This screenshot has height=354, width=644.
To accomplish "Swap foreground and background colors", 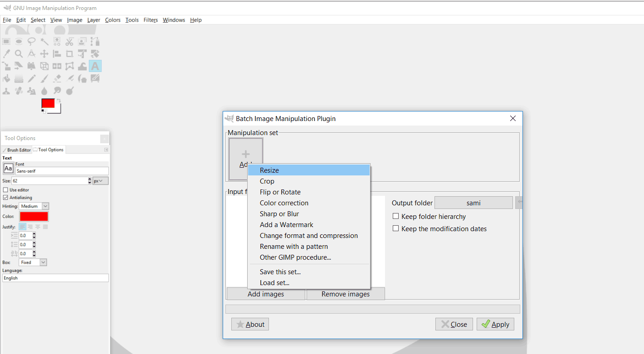I will click(x=59, y=101).
